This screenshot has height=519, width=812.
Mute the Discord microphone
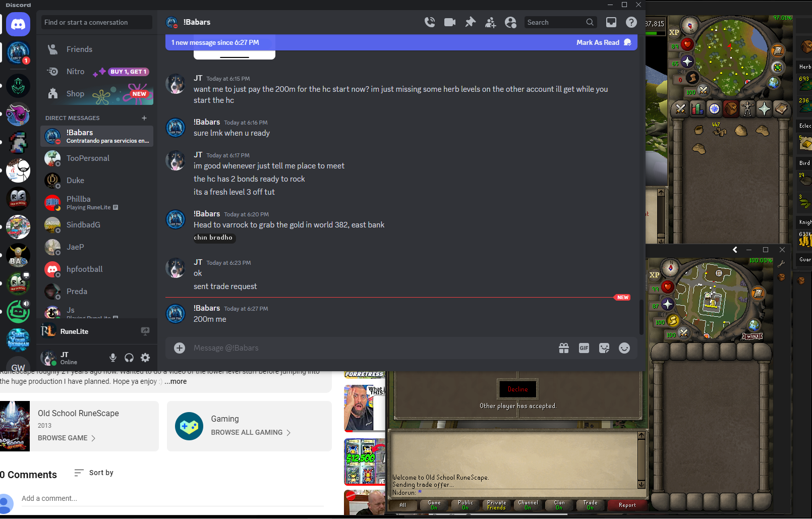click(x=113, y=358)
